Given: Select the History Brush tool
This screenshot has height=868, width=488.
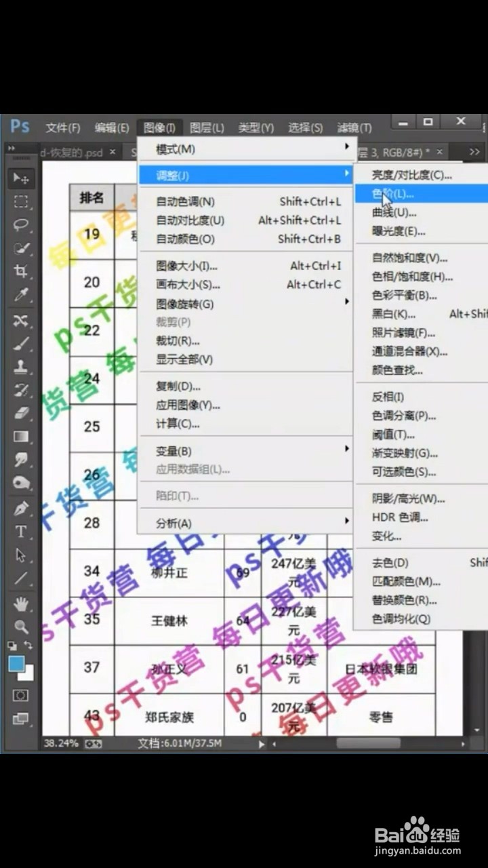Looking at the screenshot, I should (x=21, y=390).
